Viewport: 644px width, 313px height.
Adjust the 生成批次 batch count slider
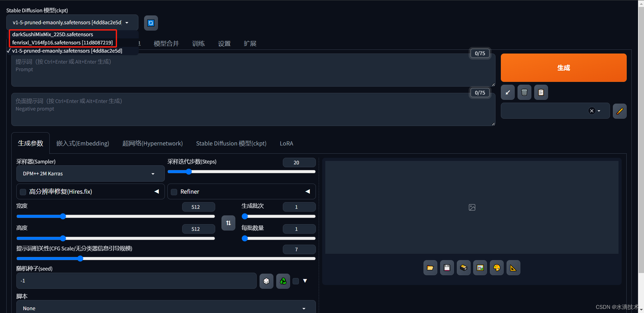point(278,216)
